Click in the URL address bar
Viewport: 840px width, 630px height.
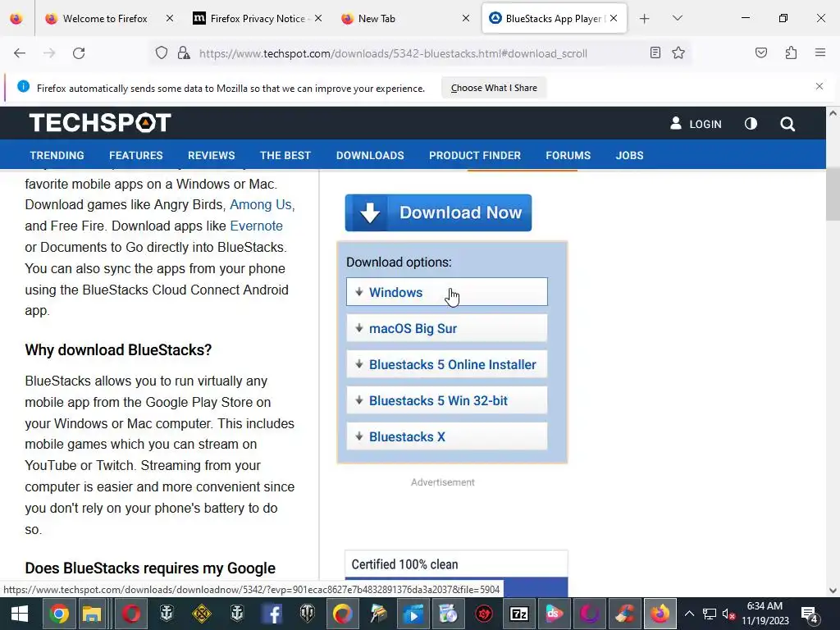coord(393,53)
